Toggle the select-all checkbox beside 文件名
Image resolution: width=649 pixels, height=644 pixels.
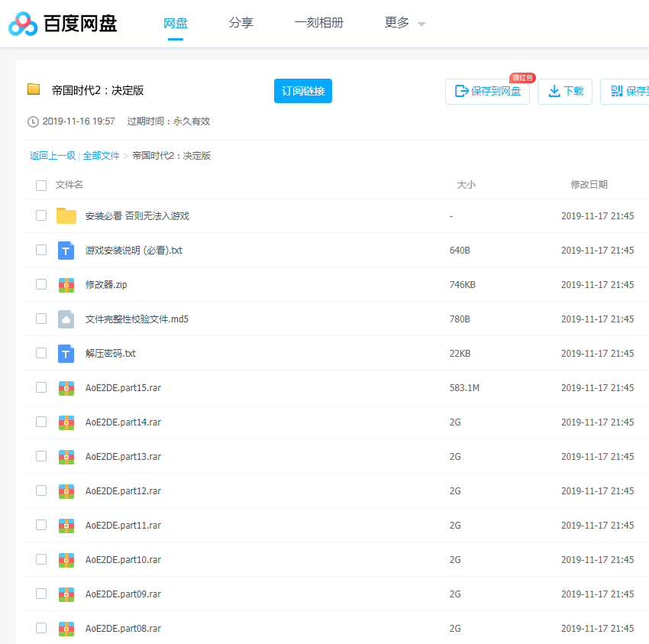point(41,185)
